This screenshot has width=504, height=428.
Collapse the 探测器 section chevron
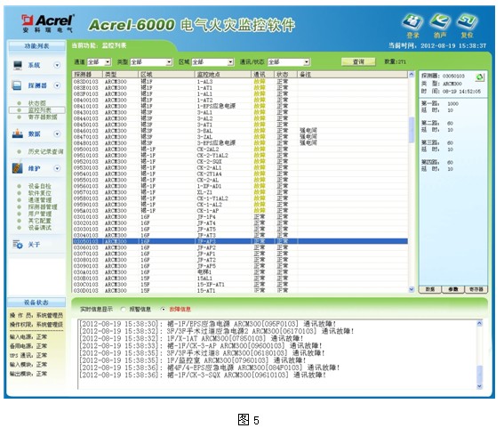tap(57, 85)
